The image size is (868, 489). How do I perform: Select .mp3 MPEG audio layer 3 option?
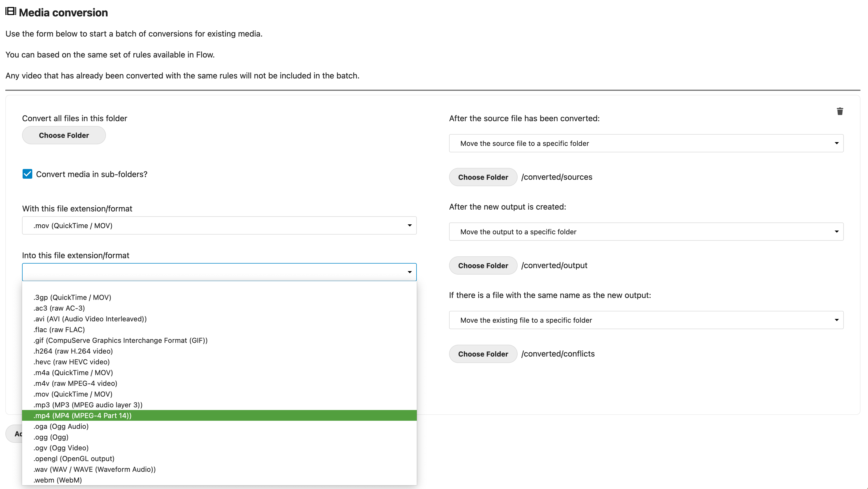click(x=88, y=405)
